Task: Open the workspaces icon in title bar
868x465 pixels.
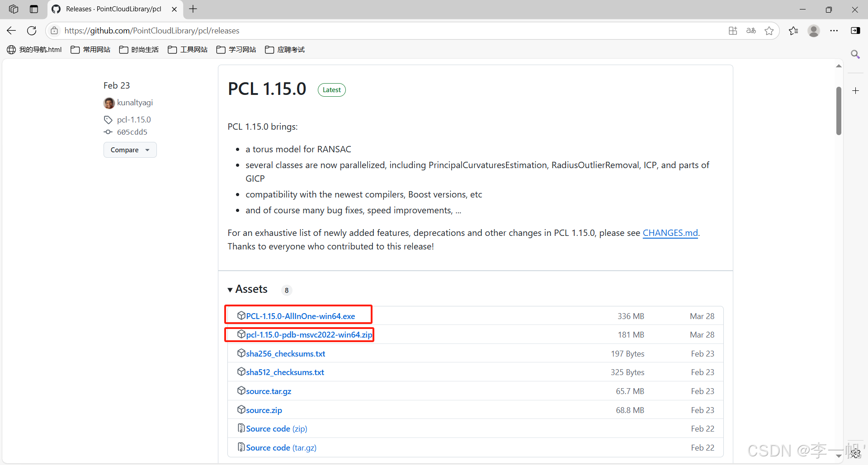Action: (x=14, y=9)
